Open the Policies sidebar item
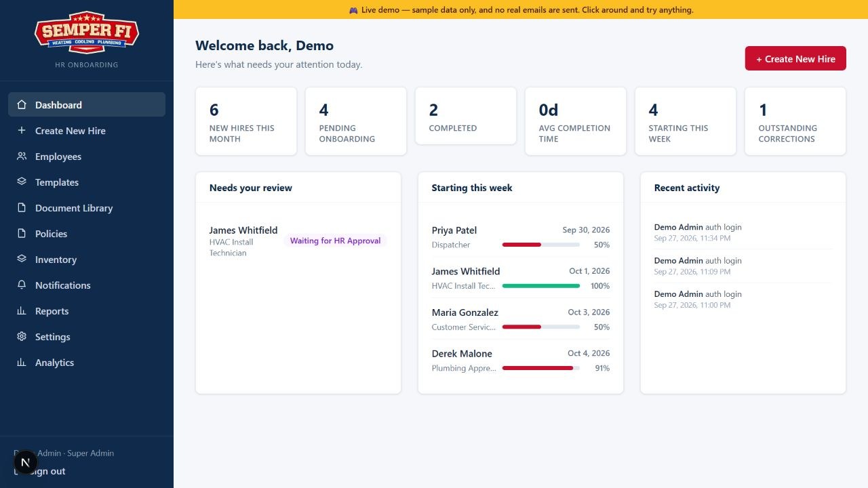 tap(87, 234)
